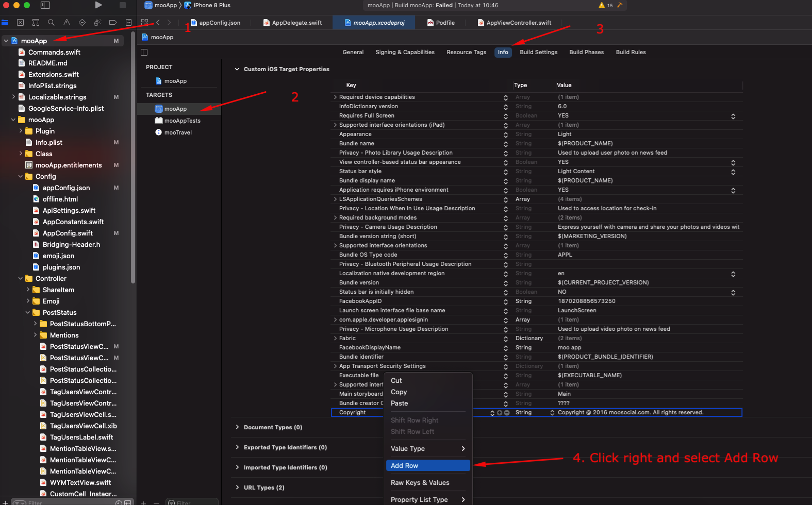
Task: Switch to the AppDelegate.swift editor tab
Action: point(292,23)
